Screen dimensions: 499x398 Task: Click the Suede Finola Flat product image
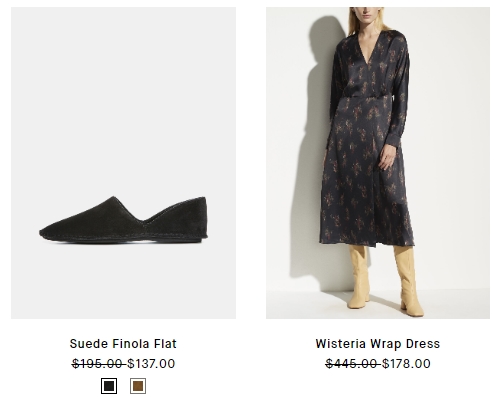point(123,163)
